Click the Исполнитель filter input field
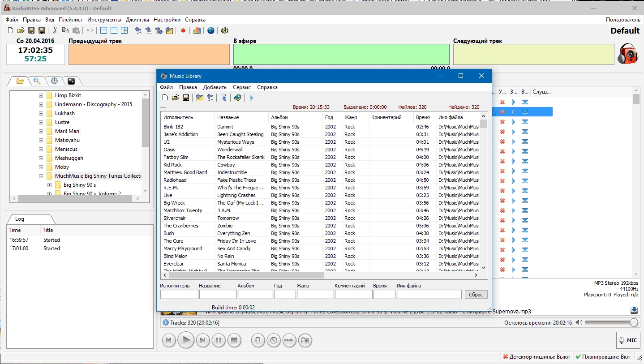The height and width of the screenshot is (364, 644). click(179, 295)
